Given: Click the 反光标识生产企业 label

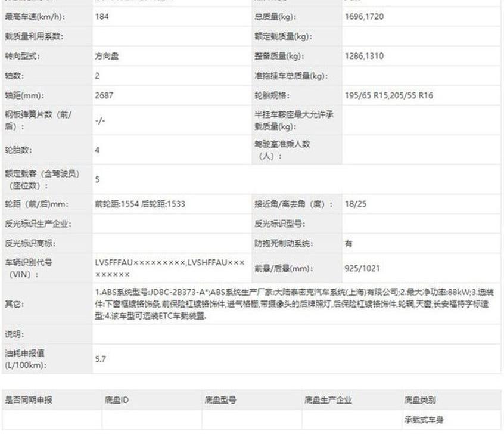Looking at the screenshot, I should (38, 224).
